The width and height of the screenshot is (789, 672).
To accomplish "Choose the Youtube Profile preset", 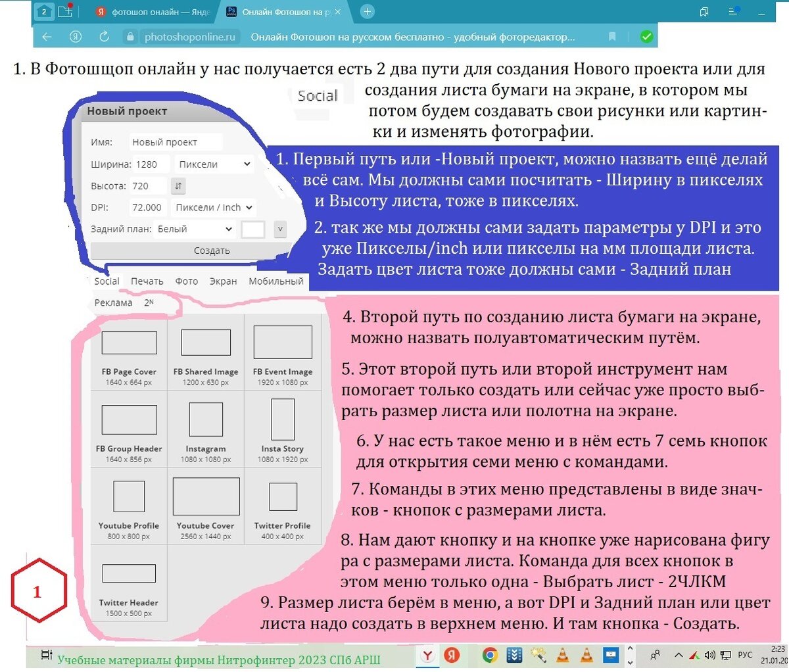I will 129,506.
